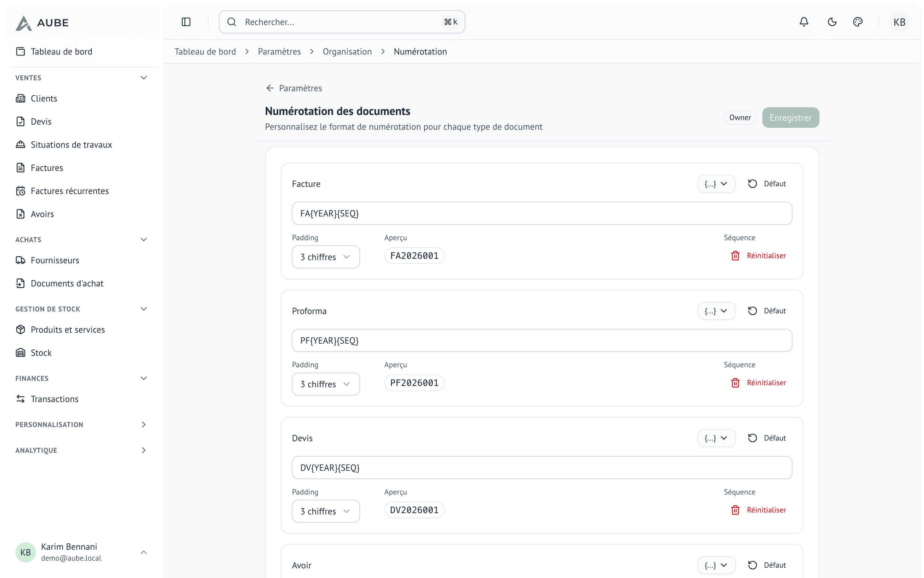This screenshot has width=924, height=578.
Task: Click the search magnifier icon
Action: point(232,22)
